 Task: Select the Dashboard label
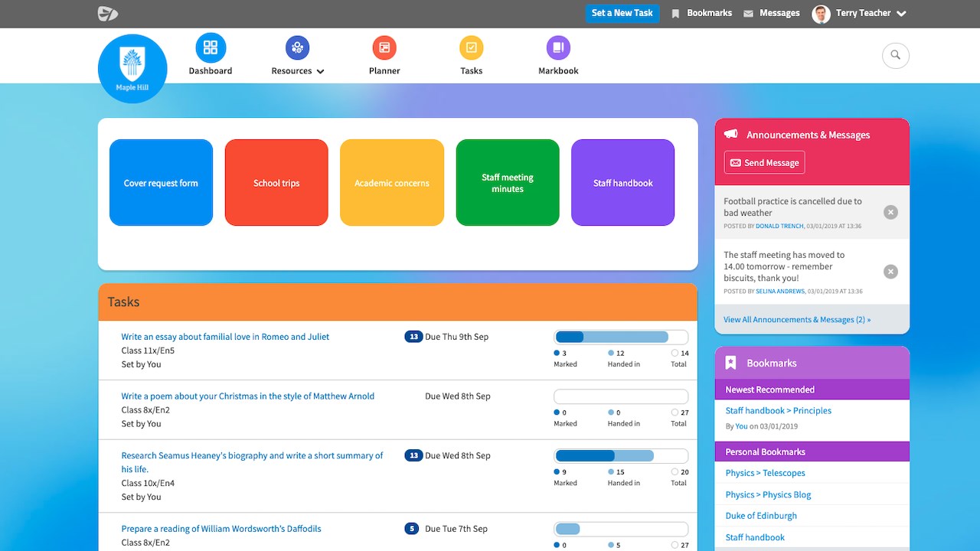tap(211, 70)
